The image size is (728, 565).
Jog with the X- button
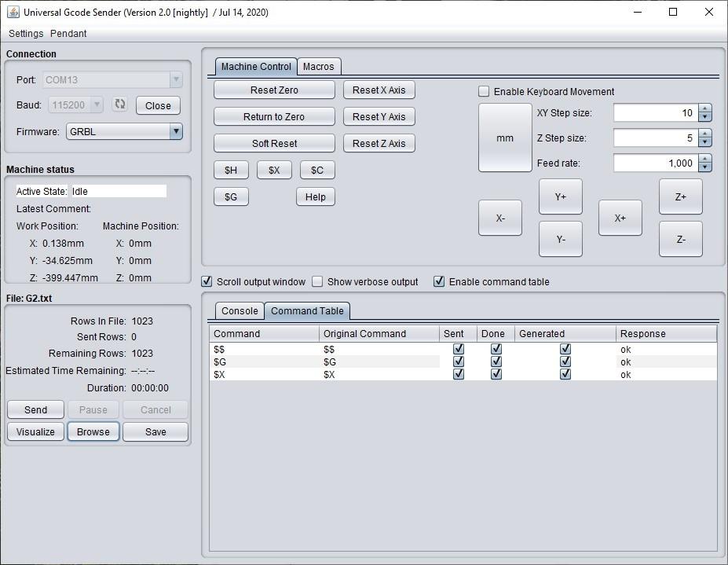pos(500,218)
